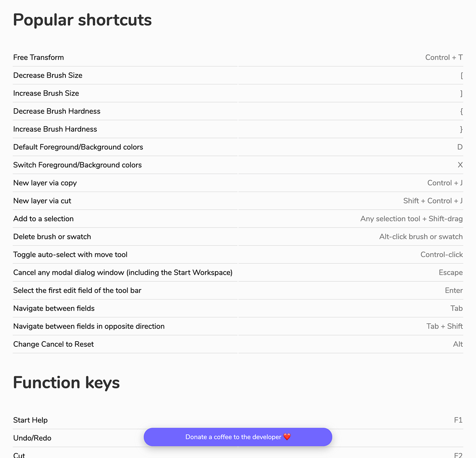Screen dimensions: 476x458
Task: Click the New layer via copy entry
Action: (x=45, y=183)
